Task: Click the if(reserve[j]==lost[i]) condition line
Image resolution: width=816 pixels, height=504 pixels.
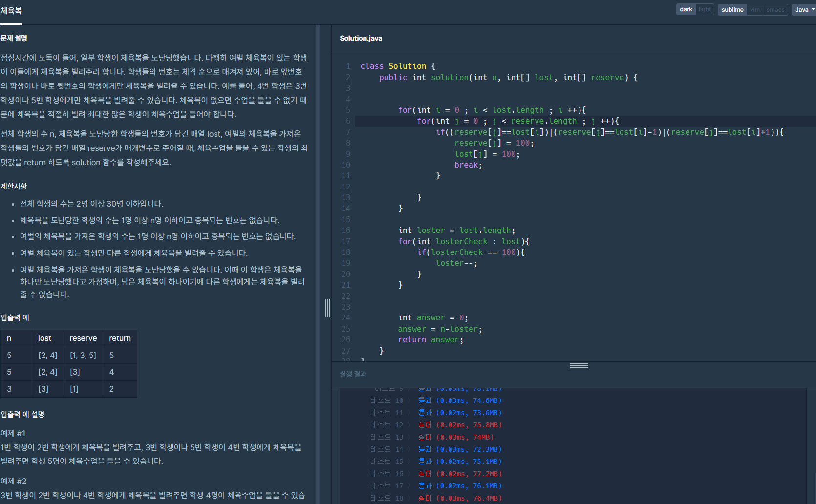Action: (x=609, y=132)
